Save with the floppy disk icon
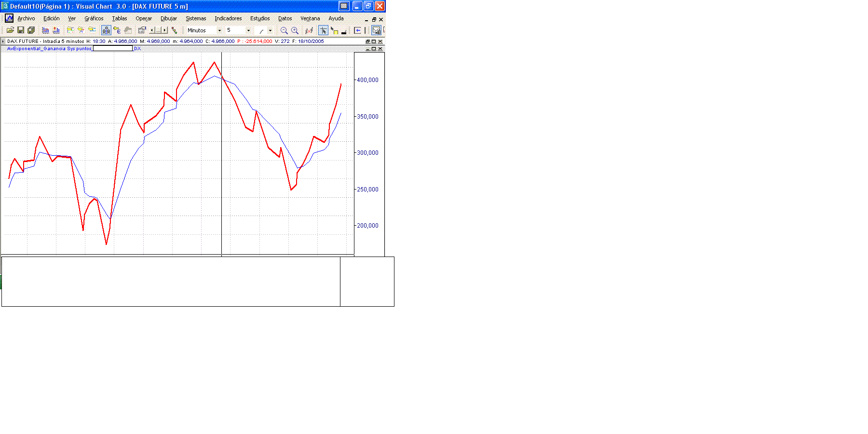868x434 pixels. coord(21,30)
